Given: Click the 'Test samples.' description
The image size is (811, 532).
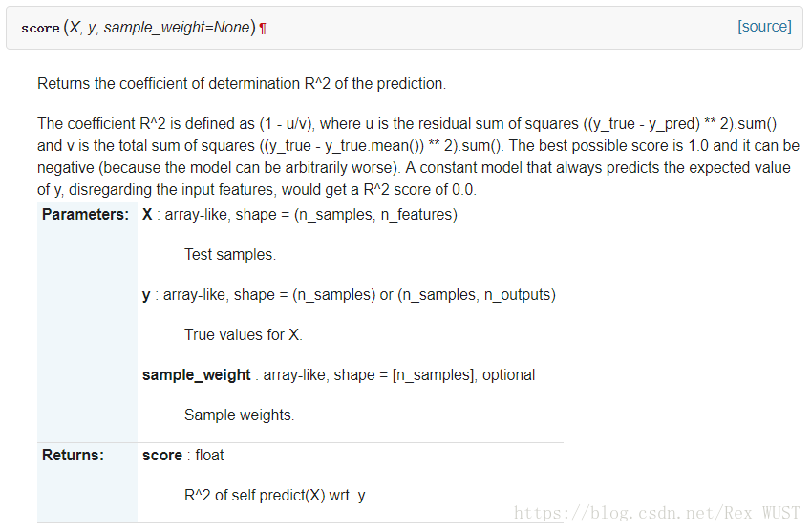Looking at the screenshot, I should pos(229,255).
